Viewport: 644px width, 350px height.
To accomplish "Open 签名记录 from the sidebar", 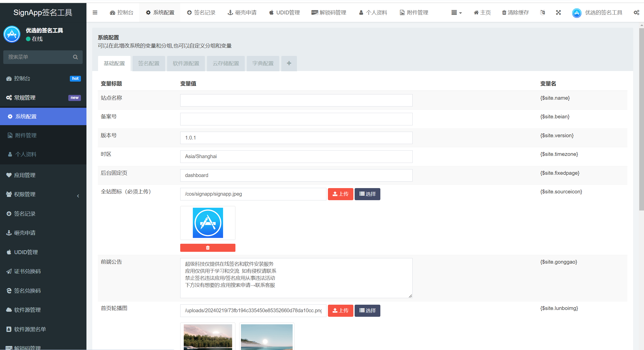I will pyautogui.click(x=24, y=214).
